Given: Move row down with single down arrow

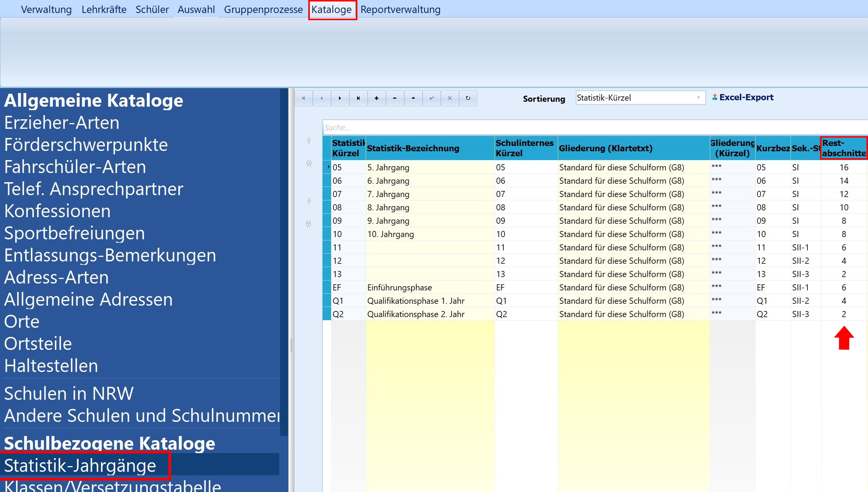Looking at the screenshot, I should [x=309, y=201].
